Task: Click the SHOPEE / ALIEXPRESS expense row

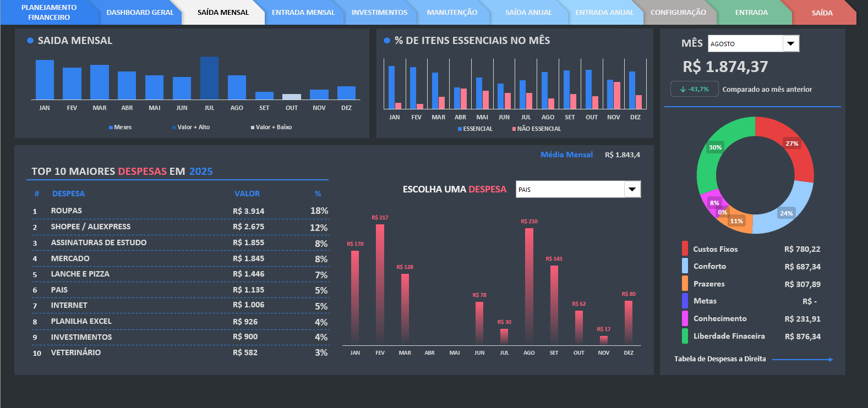Action: (x=180, y=227)
